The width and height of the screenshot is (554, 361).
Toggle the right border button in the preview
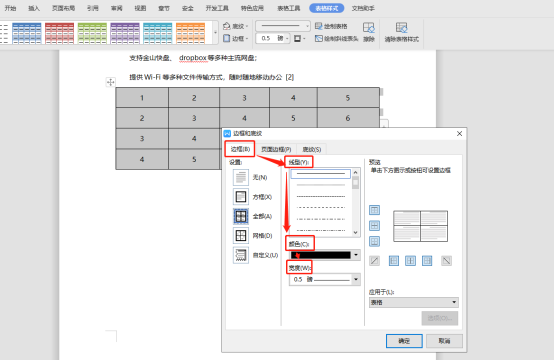click(x=427, y=261)
